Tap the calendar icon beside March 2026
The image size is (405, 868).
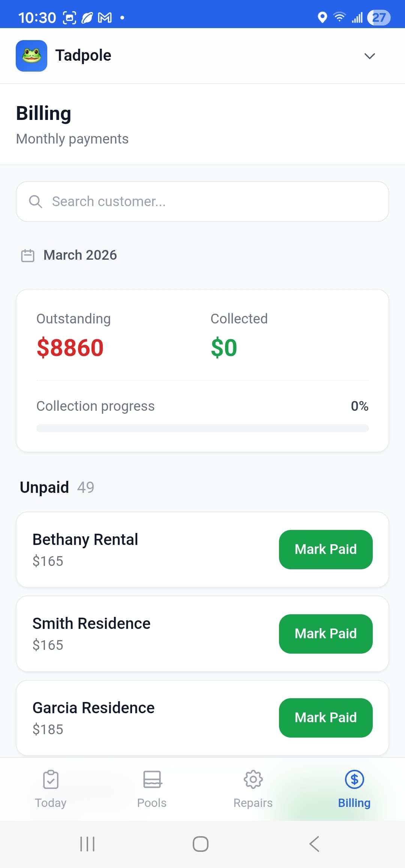(x=28, y=256)
